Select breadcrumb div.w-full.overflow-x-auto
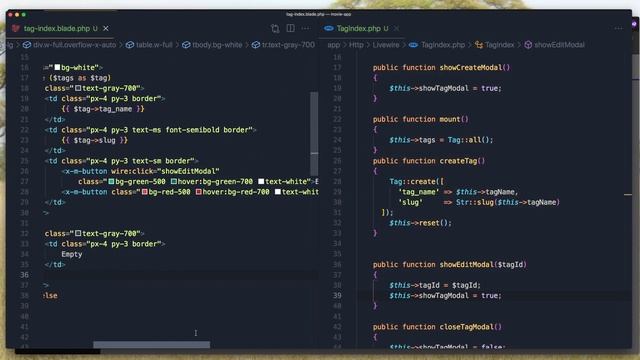The image size is (640, 360). 74,45
